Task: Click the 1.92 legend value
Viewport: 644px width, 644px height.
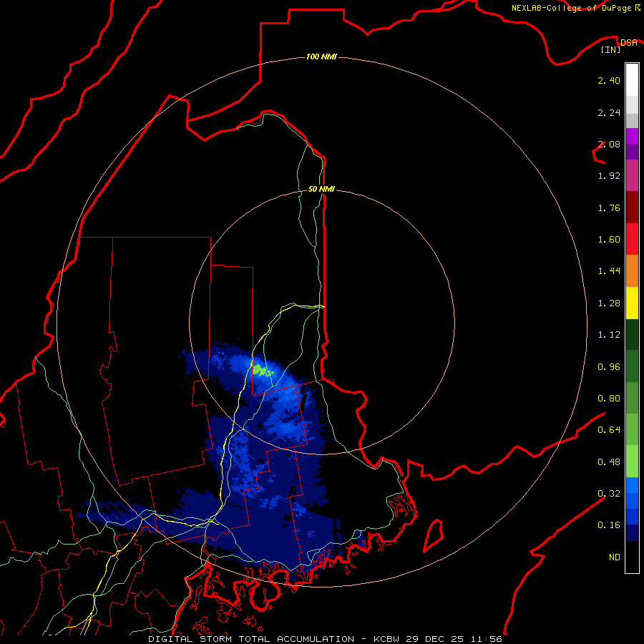Action: click(609, 176)
